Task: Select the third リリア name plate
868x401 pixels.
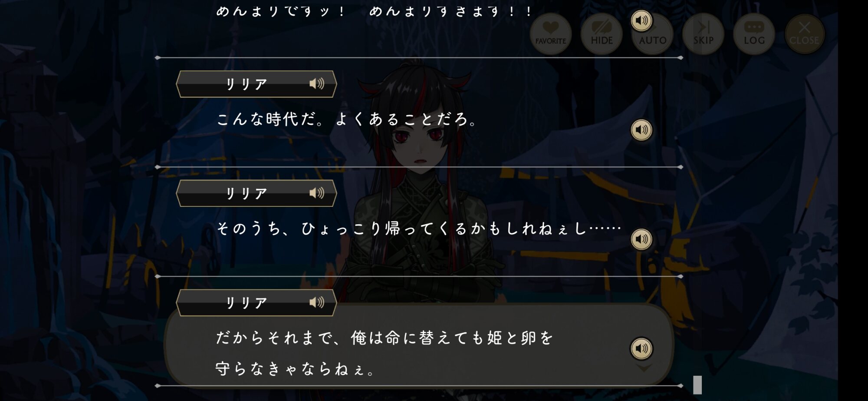Action: [256, 303]
